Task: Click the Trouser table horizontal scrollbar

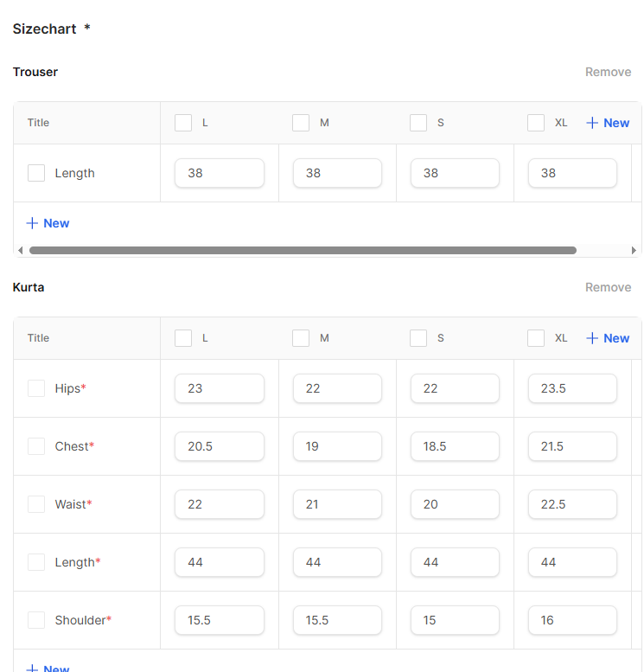Action: [303, 251]
